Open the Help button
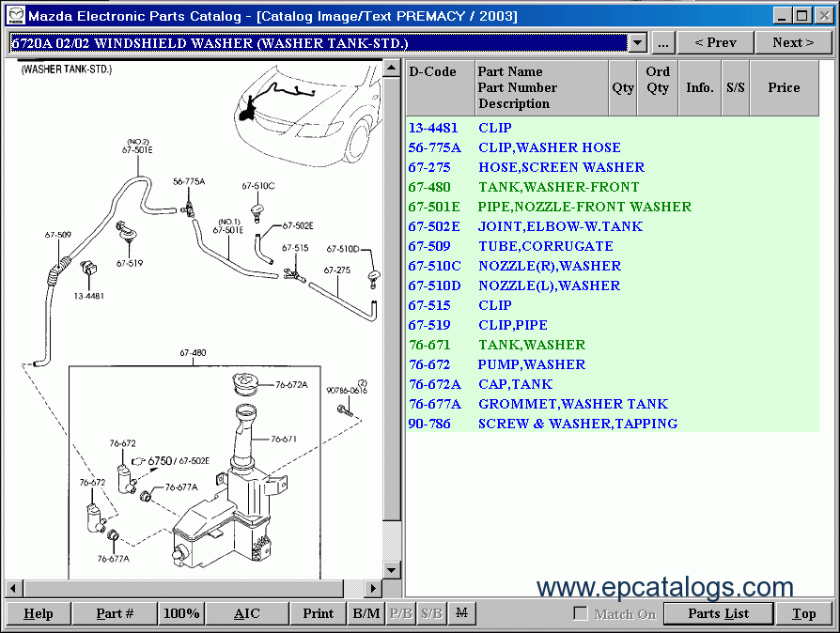Screen dimensions: 840x633 click(x=38, y=613)
